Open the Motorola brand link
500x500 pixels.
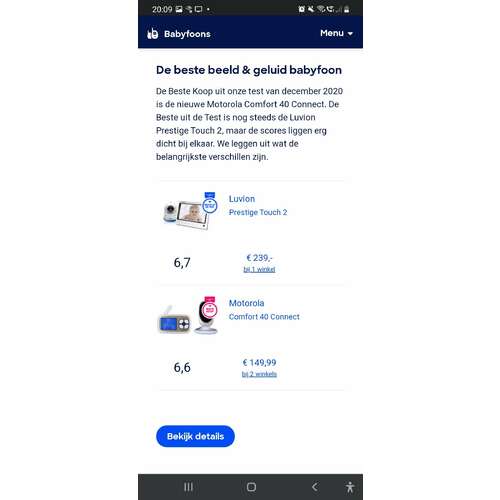click(x=246, y=303)
